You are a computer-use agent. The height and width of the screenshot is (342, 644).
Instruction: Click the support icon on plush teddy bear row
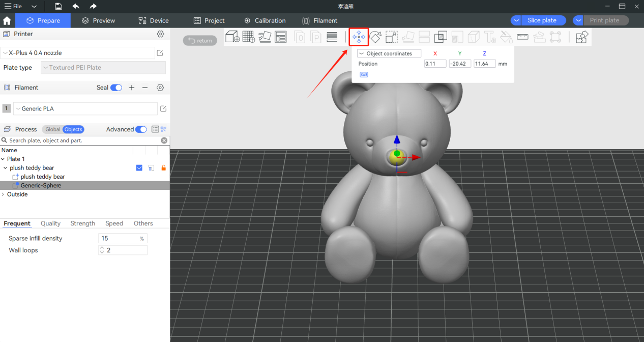(151, 168)
